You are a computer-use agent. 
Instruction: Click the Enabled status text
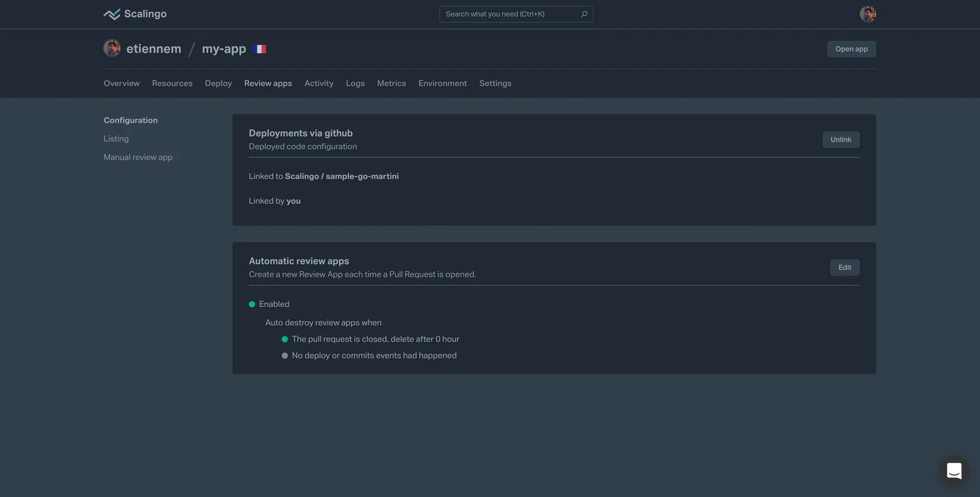tap(274, 304)
